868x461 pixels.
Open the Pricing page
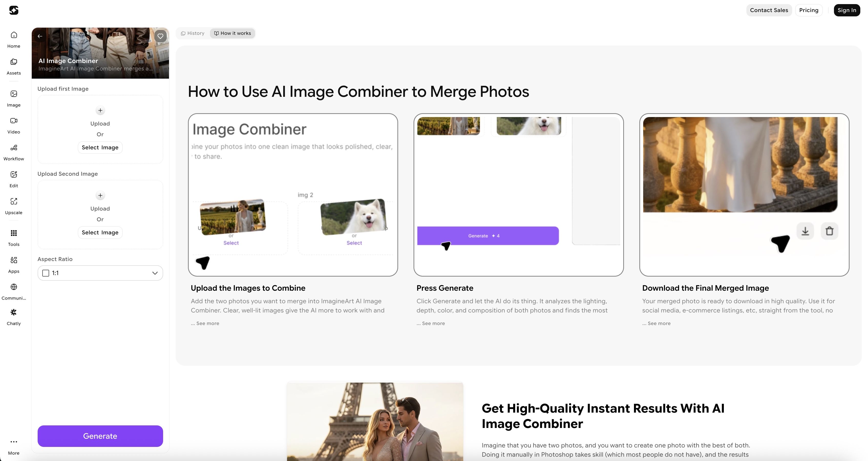click(809, 10)
